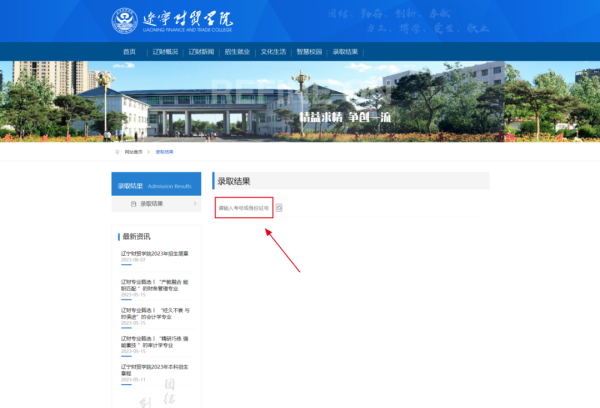This screenshot has height=408, width=600.
Task: Click the 录取结果 breadcrumb link
Action: point(164,152)
